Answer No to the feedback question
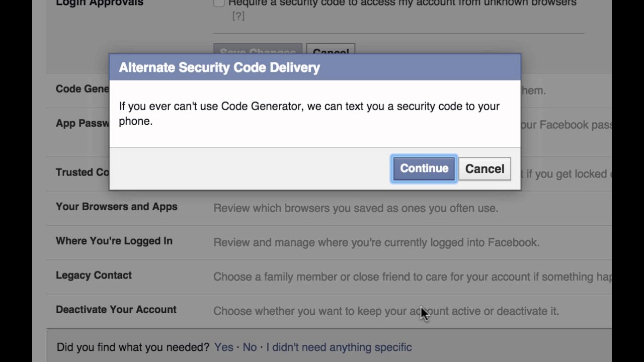644x362 pixels. click(x=250, y=347)
